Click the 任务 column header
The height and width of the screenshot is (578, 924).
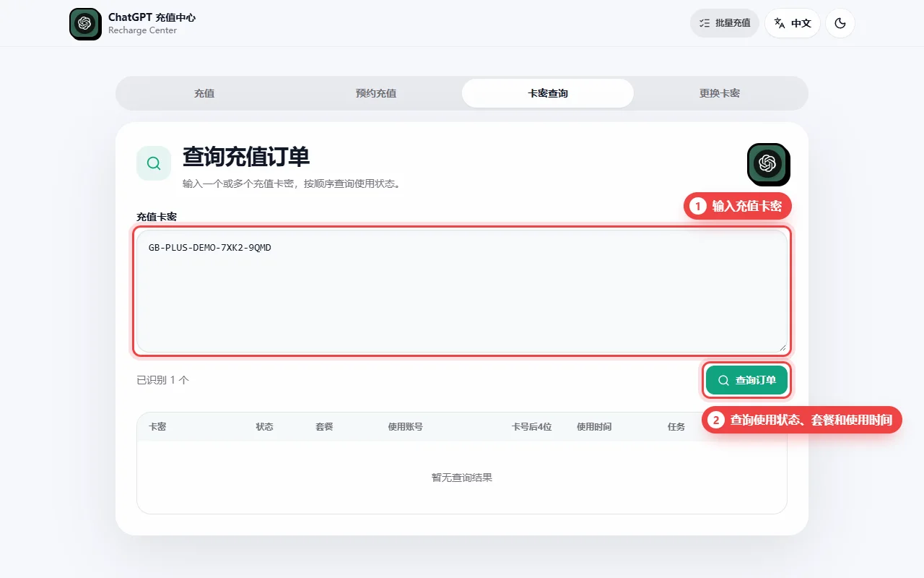point(676,427)
